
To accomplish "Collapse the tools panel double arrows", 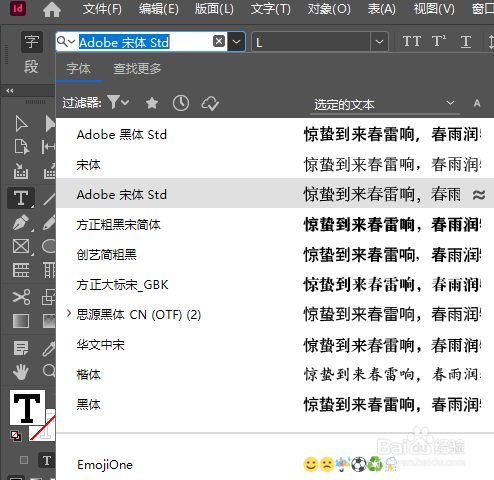I will point(10,91).
